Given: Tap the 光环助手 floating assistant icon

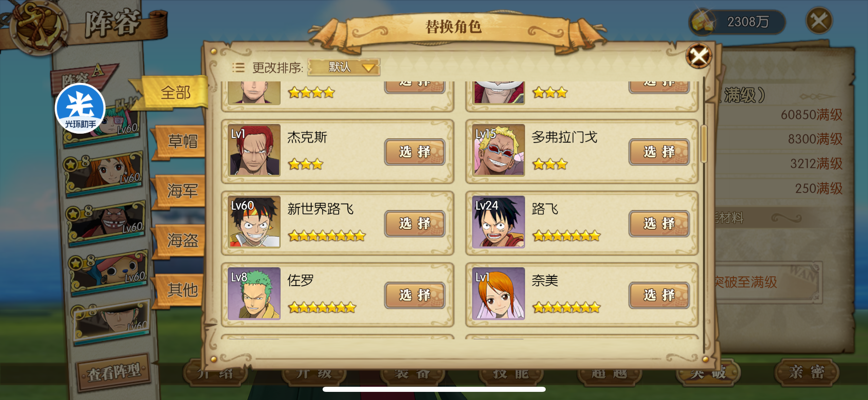Looking at the screenshot, I should [x=80, y=108].
